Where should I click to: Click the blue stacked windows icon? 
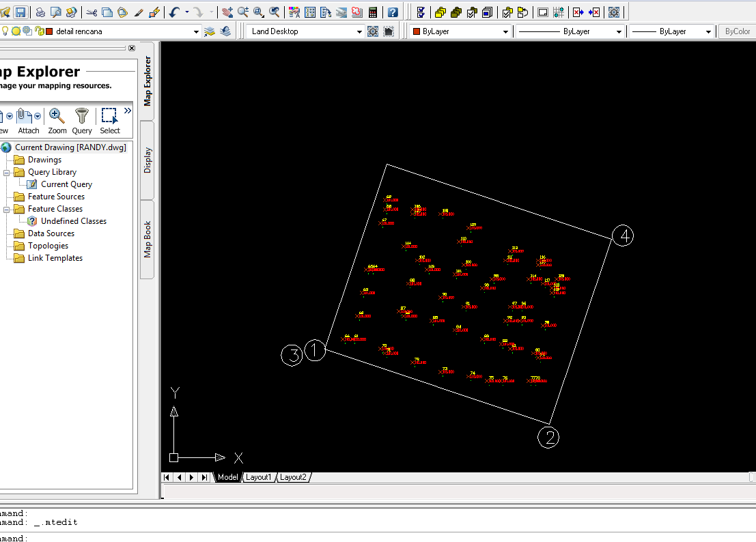[487, 12]
